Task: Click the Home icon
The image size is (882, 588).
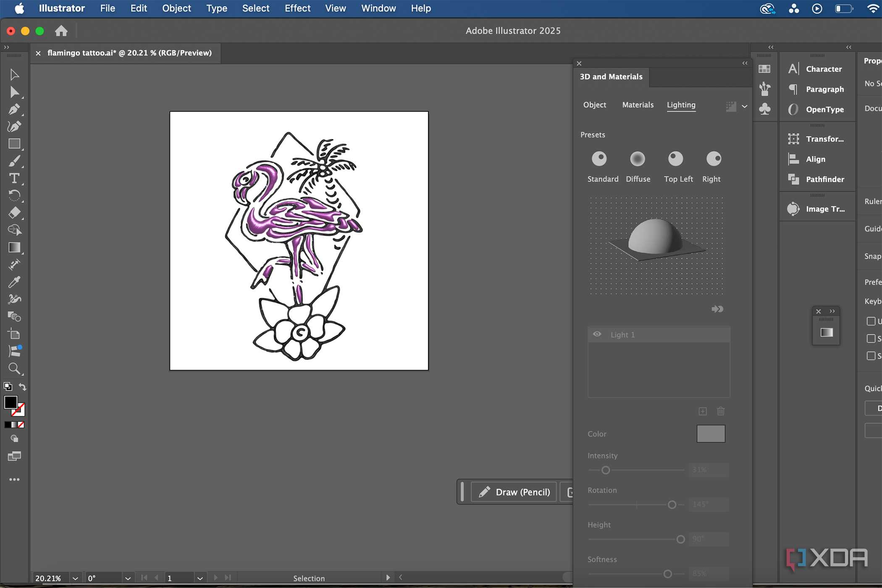Action: (x=61, y=31)
